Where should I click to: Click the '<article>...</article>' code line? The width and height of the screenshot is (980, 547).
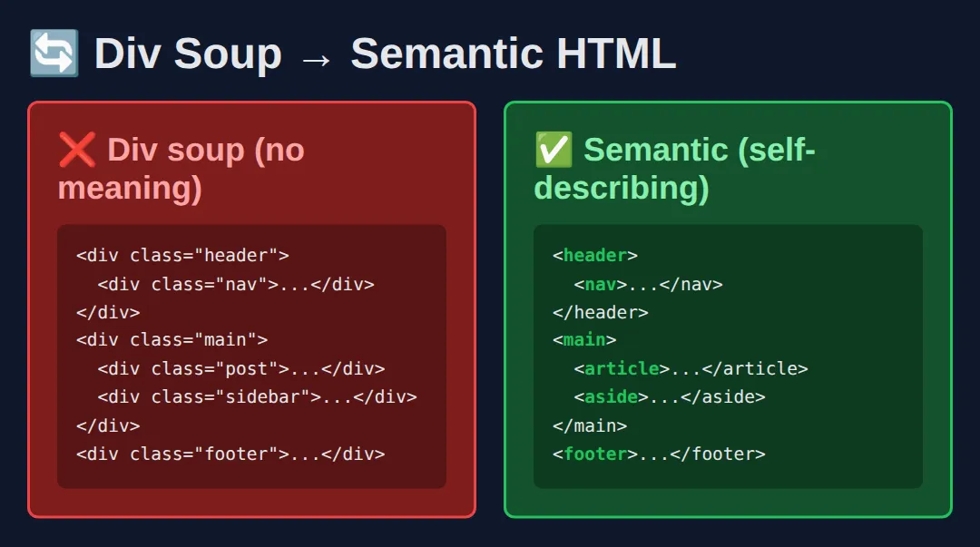[x=691, y=369]
